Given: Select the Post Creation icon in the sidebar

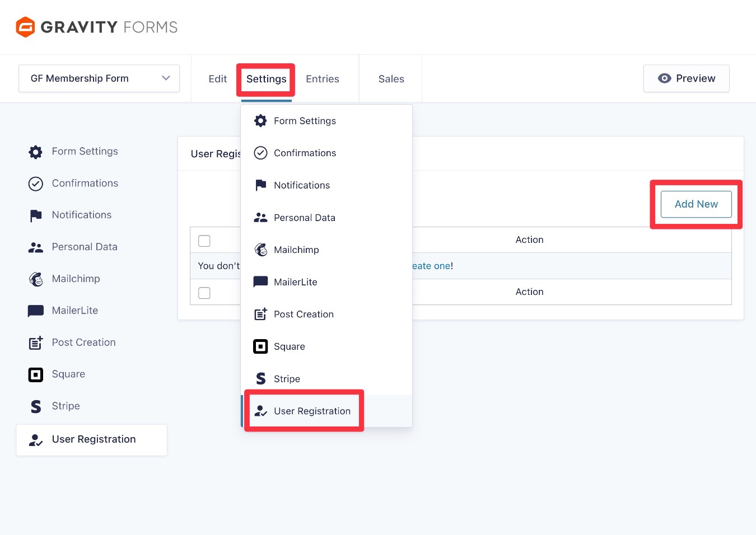Looking at the screenshot, I should click(x=35, y=342).
